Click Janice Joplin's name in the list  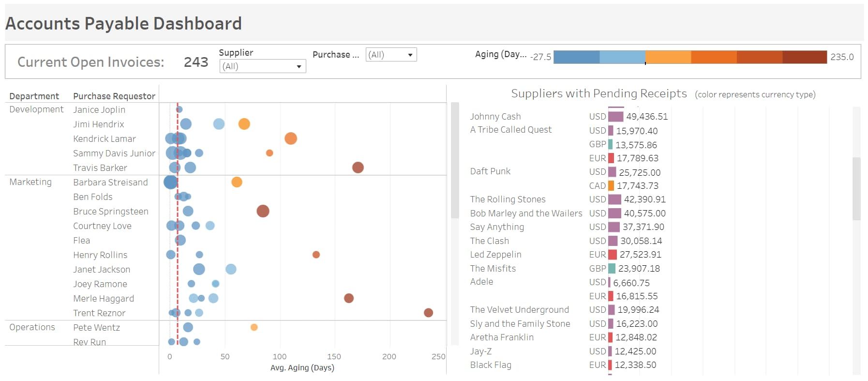click(x=99, y=110)
